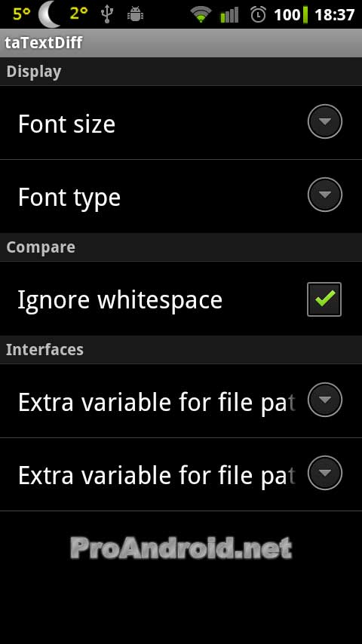Tap the moon weather icon in status bar
362x644 pixels.
tap(50, 15)
